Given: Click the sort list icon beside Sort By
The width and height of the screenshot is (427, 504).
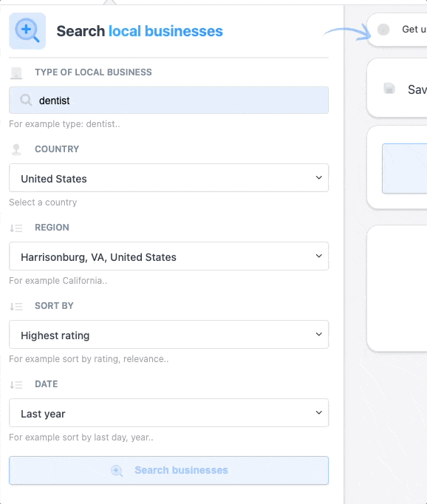Looking at the screenshot, I should pos(16,307).
